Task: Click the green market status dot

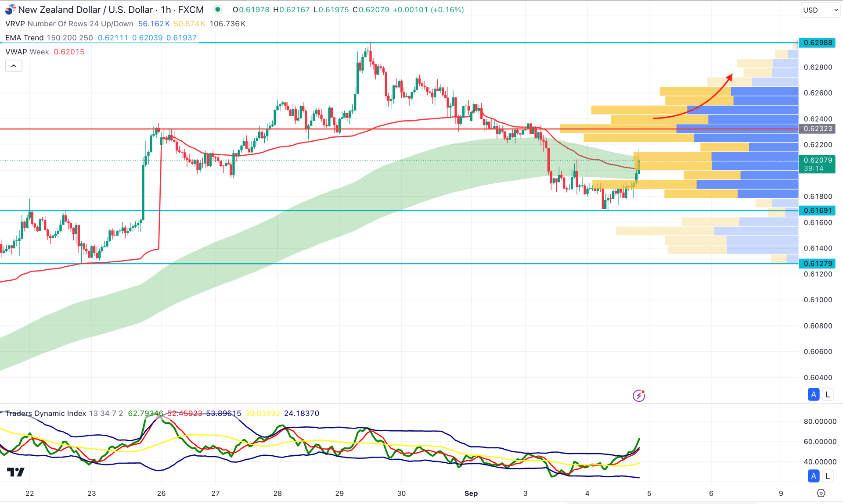Action: [x=218, y=9]
